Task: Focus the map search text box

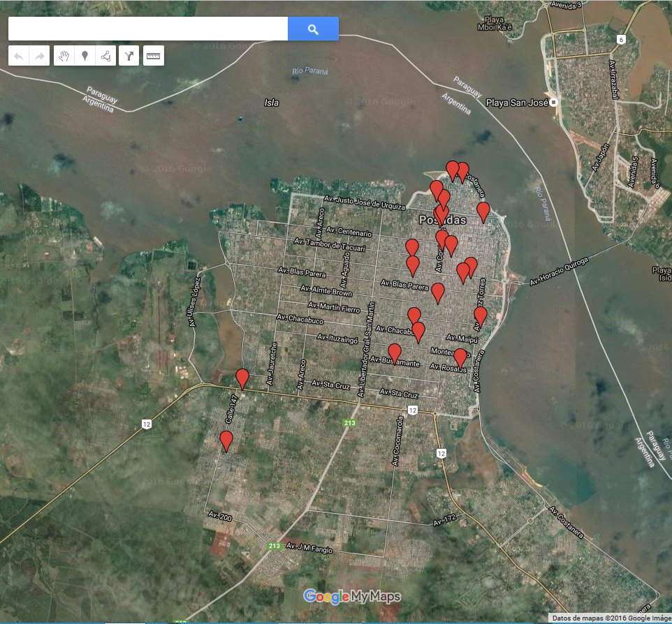Action: [148, 29]
